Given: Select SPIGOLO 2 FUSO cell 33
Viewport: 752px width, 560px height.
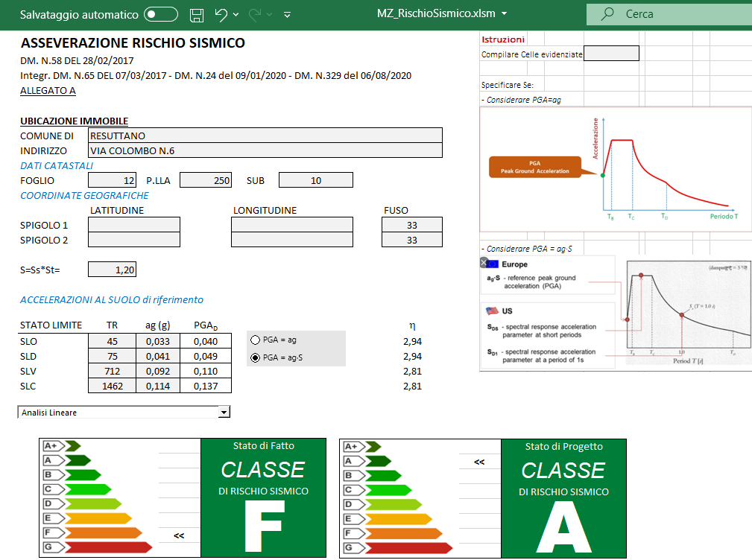Looking at the screenshot, I should pyautogui.click(x=412, y=240).
